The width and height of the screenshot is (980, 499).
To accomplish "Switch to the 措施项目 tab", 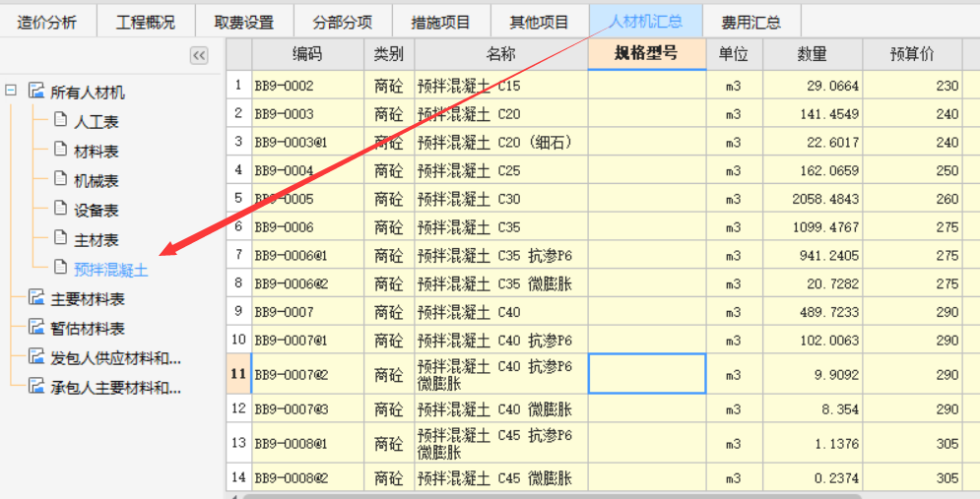I will tap(441, 21).
